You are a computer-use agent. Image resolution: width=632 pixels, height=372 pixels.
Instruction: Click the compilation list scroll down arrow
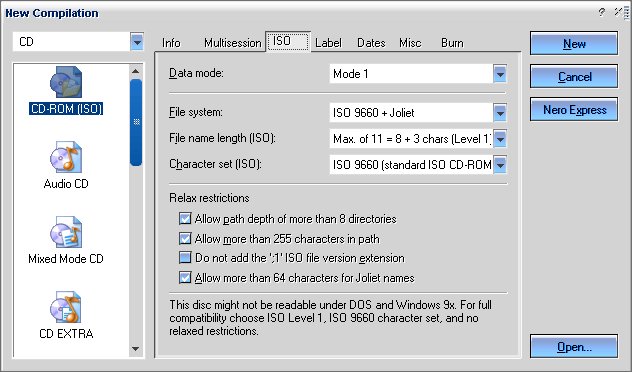136,349
